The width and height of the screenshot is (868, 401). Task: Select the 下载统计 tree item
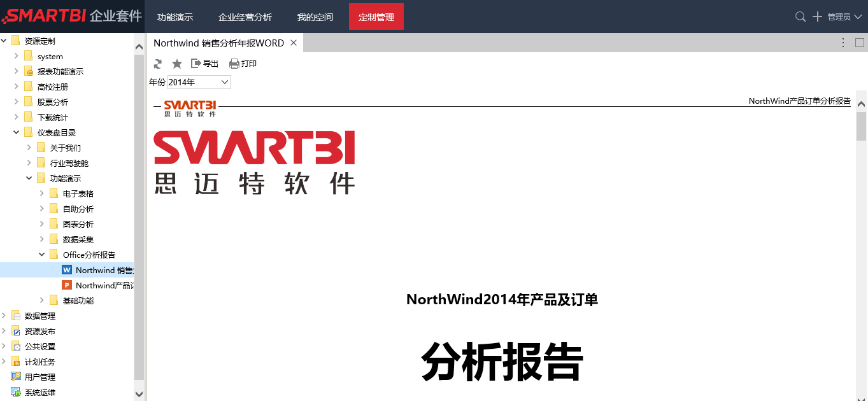[53, 117]
